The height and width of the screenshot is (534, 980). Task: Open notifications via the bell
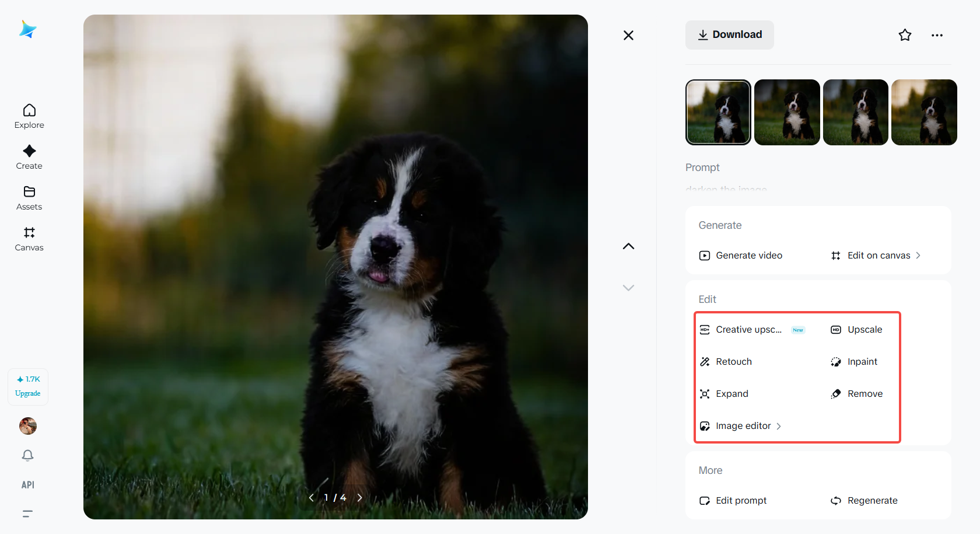tap(27, 455)
